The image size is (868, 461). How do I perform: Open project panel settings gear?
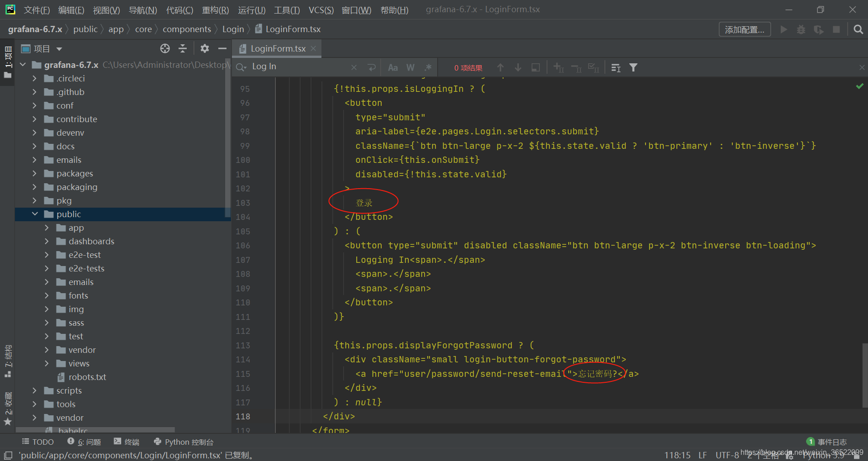(x=205, y=48)
